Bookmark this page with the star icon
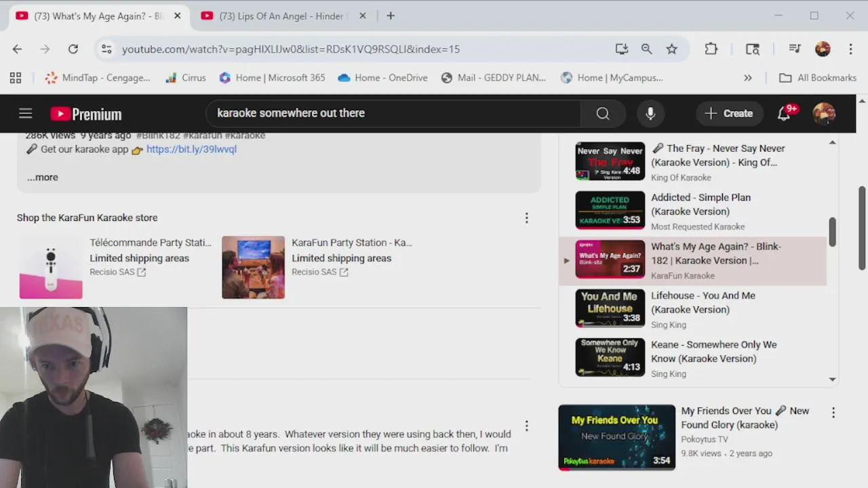 point(671,49)
